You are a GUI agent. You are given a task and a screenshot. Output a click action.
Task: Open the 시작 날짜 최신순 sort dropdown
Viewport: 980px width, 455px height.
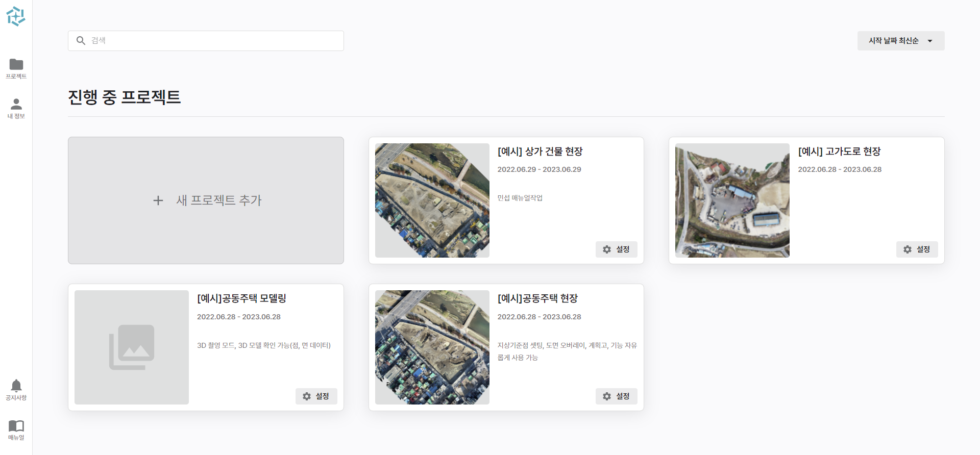[893, 41]
